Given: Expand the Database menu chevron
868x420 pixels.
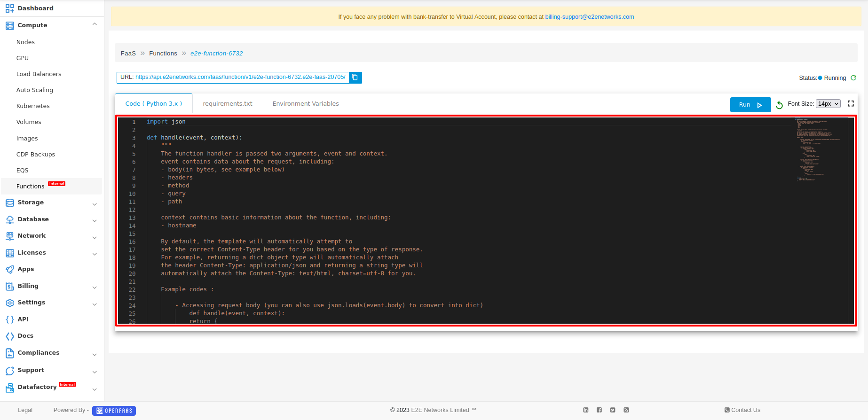Looking at the screenshot, I should coord(95,221).
